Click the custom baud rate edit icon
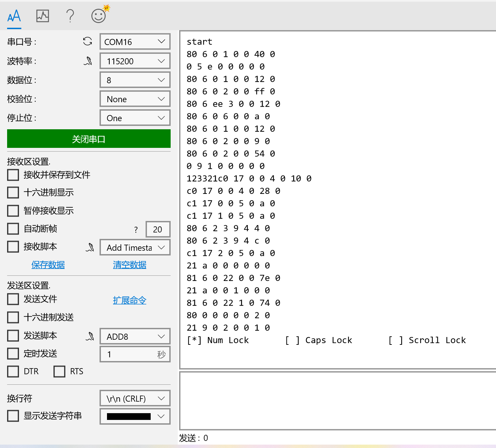Screen dimensions: 496x448 (x=88, y=61)
